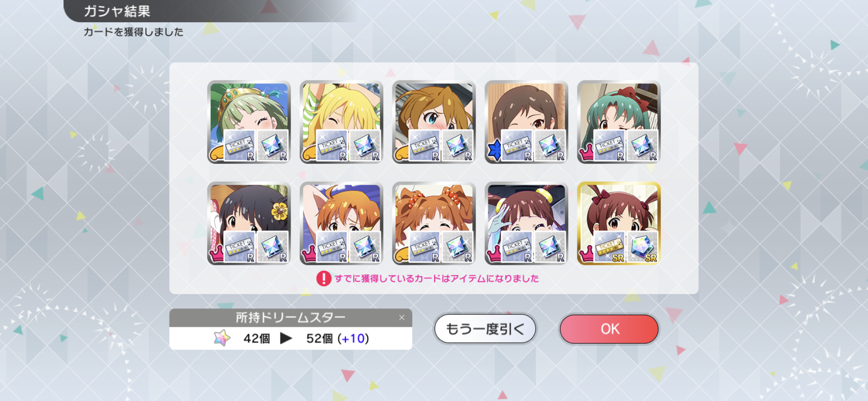Tap the brown-haired girl card with blue star
This screenshot has height=401, width=868.
[527, 122]
